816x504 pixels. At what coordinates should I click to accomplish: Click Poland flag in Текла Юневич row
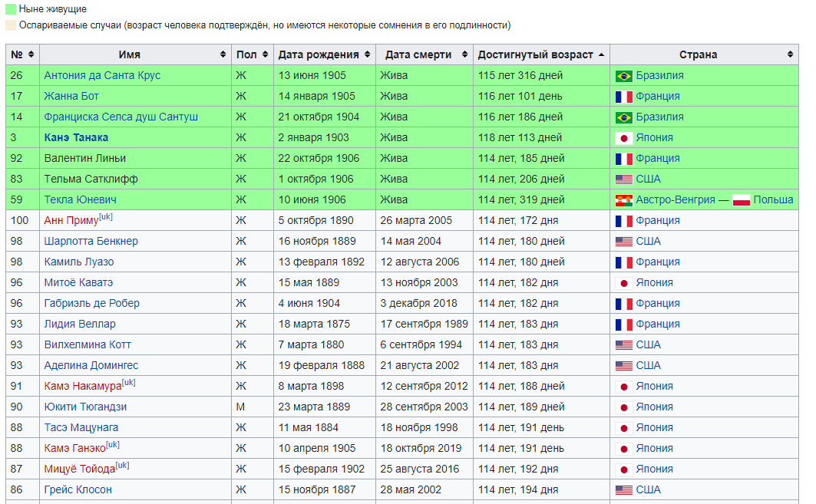click(x=741, y=200)
